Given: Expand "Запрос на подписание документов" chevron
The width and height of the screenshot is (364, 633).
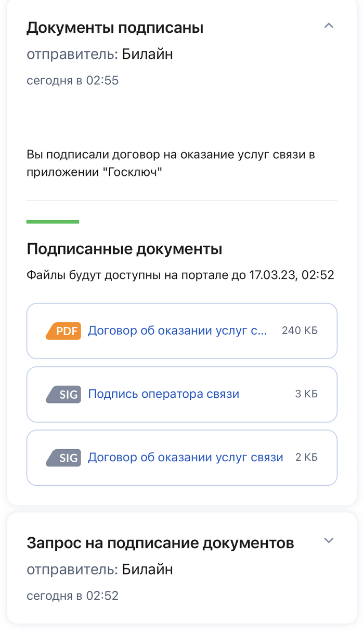Looking at the screenshot, I should [328, 541].
